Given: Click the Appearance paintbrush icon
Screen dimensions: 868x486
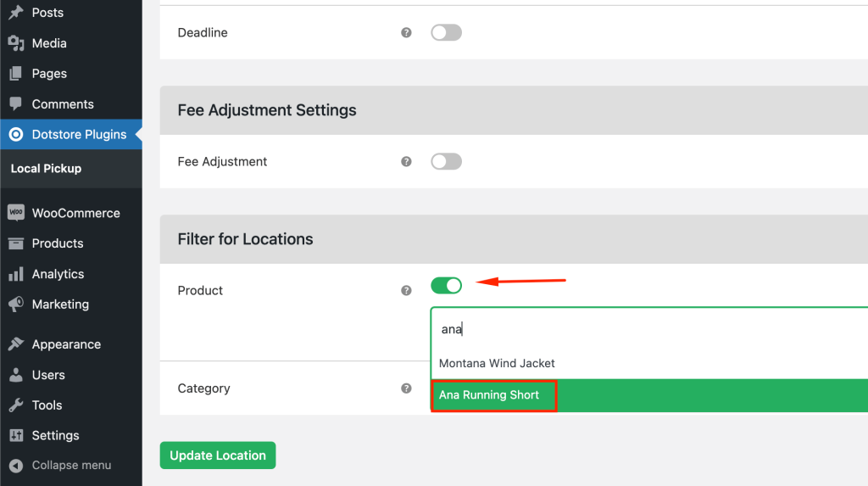Looking at the screenshot, I should click(15, 344).
